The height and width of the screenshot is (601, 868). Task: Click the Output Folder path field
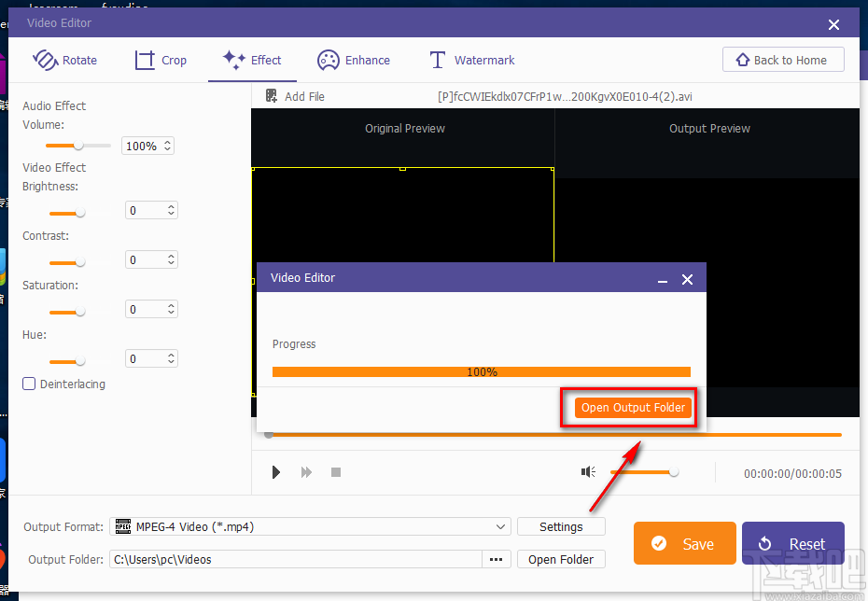click(295, 559)
